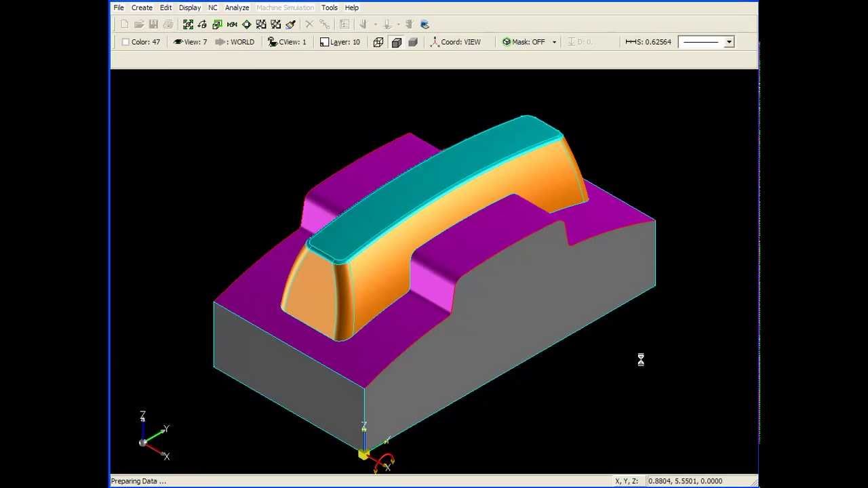The width and height of the screenshot is (868, 488).
Task: Expand the Mask dropdown arrow
Action: click(554, 42)
